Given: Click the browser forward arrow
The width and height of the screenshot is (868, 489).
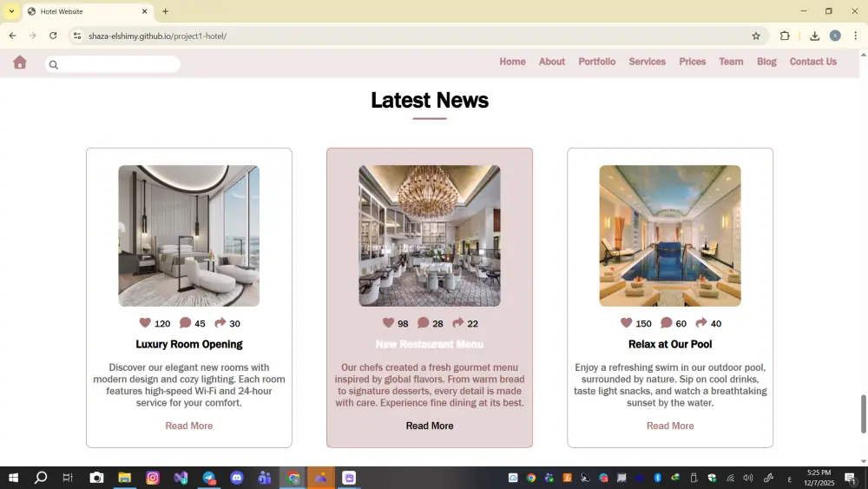Looking at the screenshot, I should click(x=33, y=36).
